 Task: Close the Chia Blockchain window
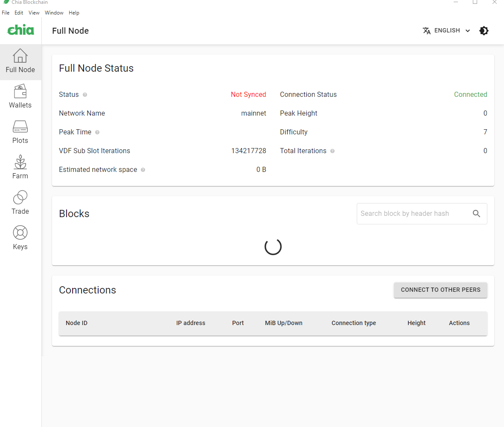coord(494,2)
